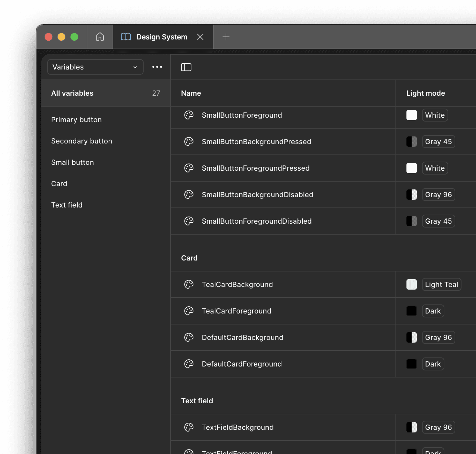Select the SmallButtonBackgroundPressed variable name
Screen dimensions: 476x454
pyautogui.click(x=256, y=141)
